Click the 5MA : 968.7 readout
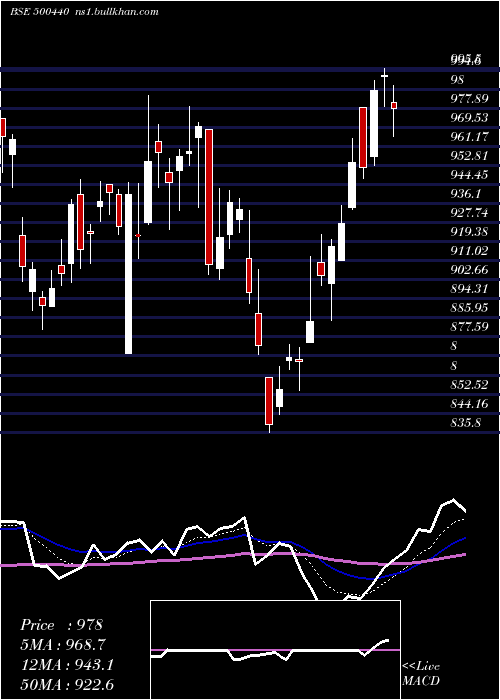The height and width of the screenshot is (700, 500). tap(64, 645)
